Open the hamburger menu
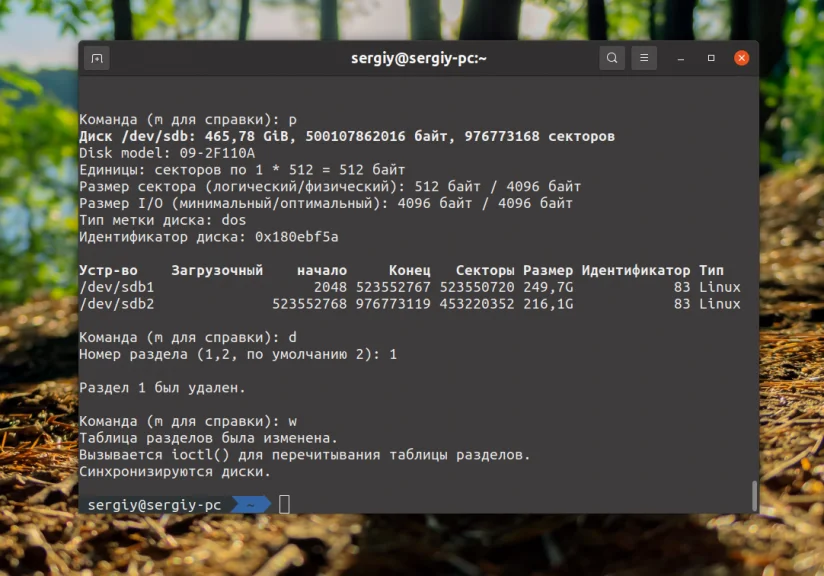The height and width of the screenshot is (576, 824). click(644, 58)
